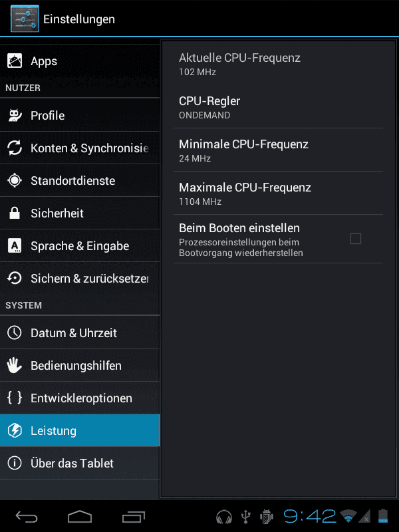Tap the Profile cat-face icon
Viewport: 399px width, 532px height.
pos(15,115)
